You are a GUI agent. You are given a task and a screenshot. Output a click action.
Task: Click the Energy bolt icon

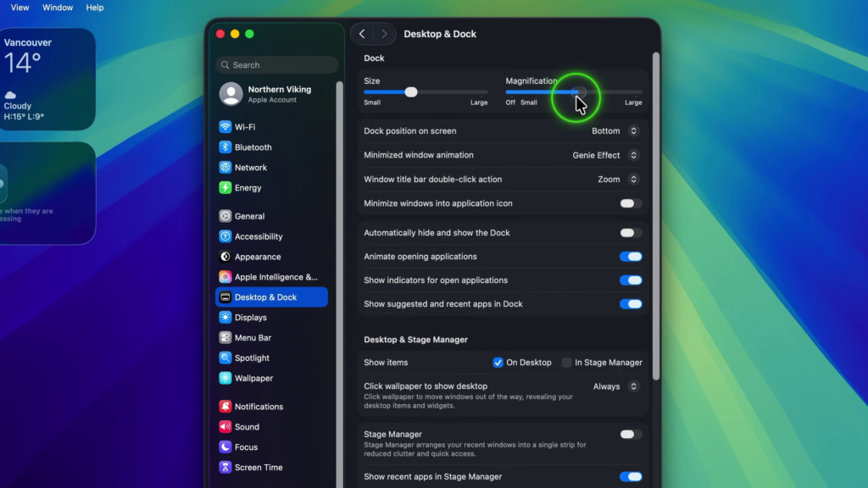(x=225, y=187)
